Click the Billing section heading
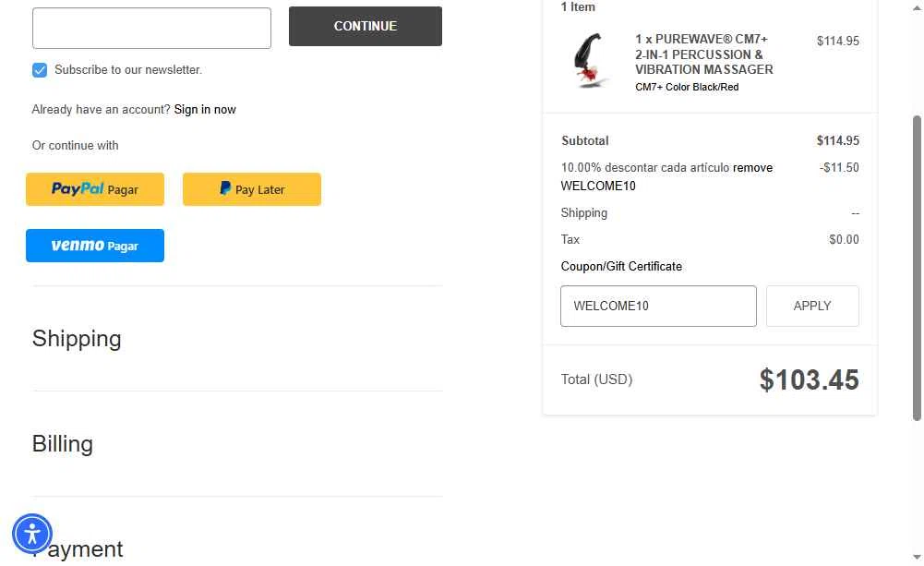The image size is (924, 566). 63,444
